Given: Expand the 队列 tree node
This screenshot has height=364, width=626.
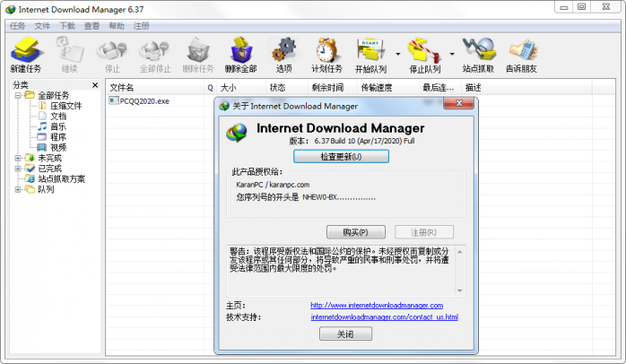Looking at the screenshot, I should [x=18, y=189].
